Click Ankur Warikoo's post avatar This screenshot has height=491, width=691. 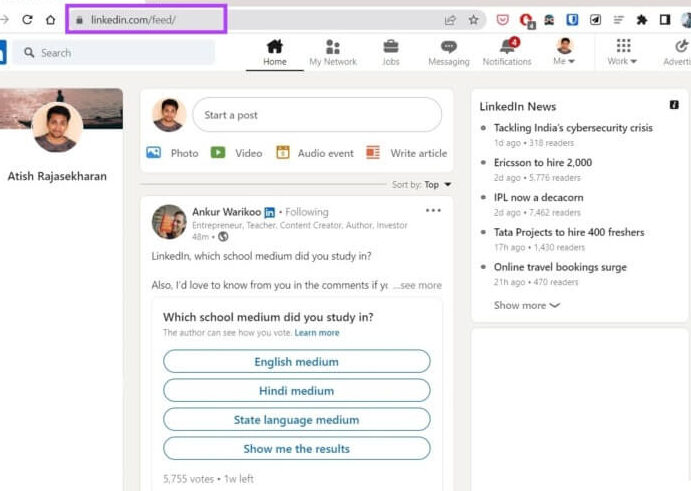(169, 222)
